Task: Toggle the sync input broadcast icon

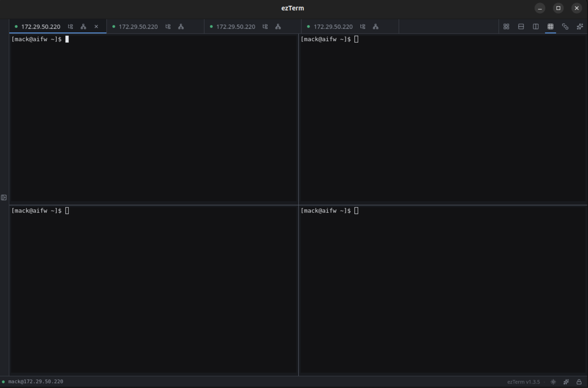Action: point(565,26)
